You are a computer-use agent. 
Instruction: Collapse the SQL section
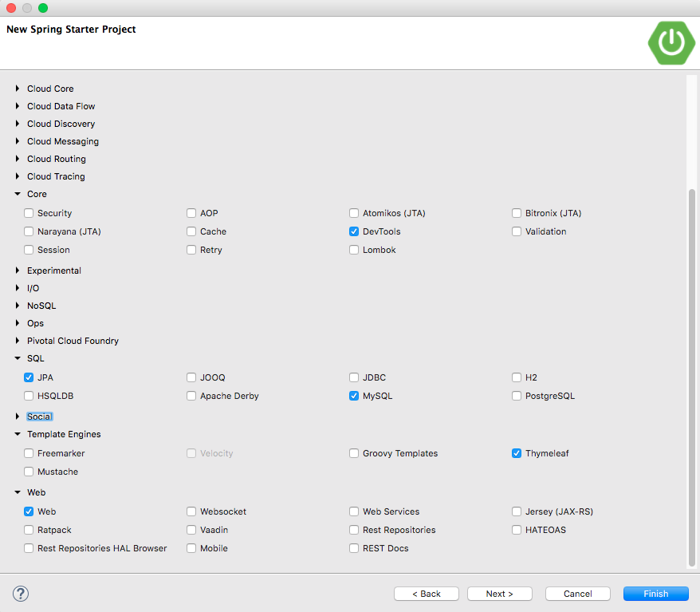pos(18,358)
